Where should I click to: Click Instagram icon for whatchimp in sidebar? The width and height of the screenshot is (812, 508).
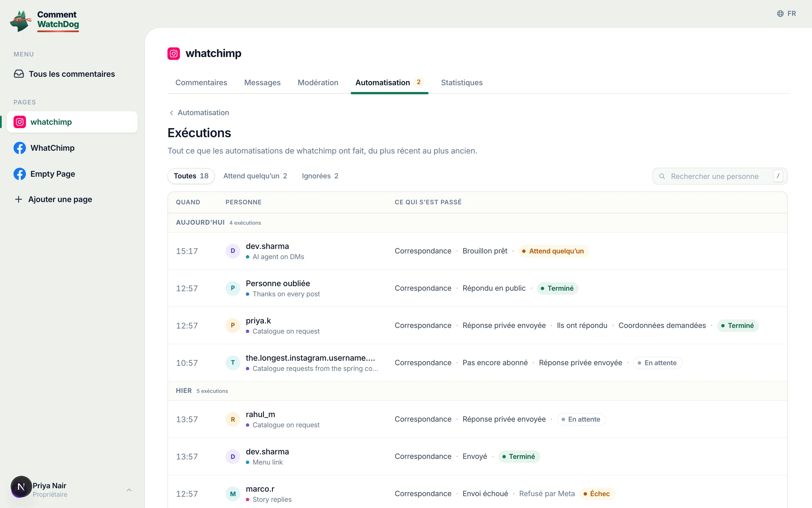pos(20,122)
